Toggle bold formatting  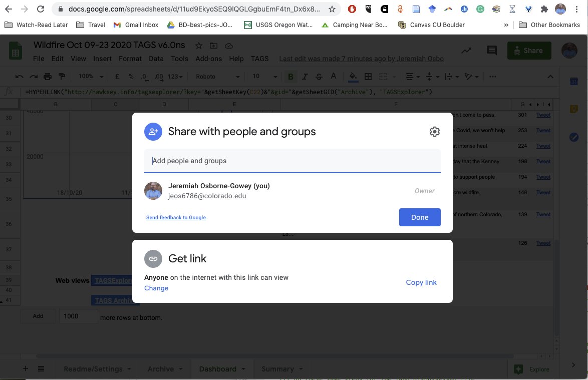[x=290, y=77]
